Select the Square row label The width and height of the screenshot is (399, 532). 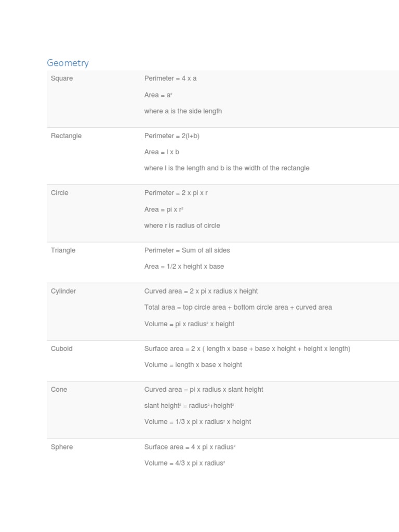point(62,78)
